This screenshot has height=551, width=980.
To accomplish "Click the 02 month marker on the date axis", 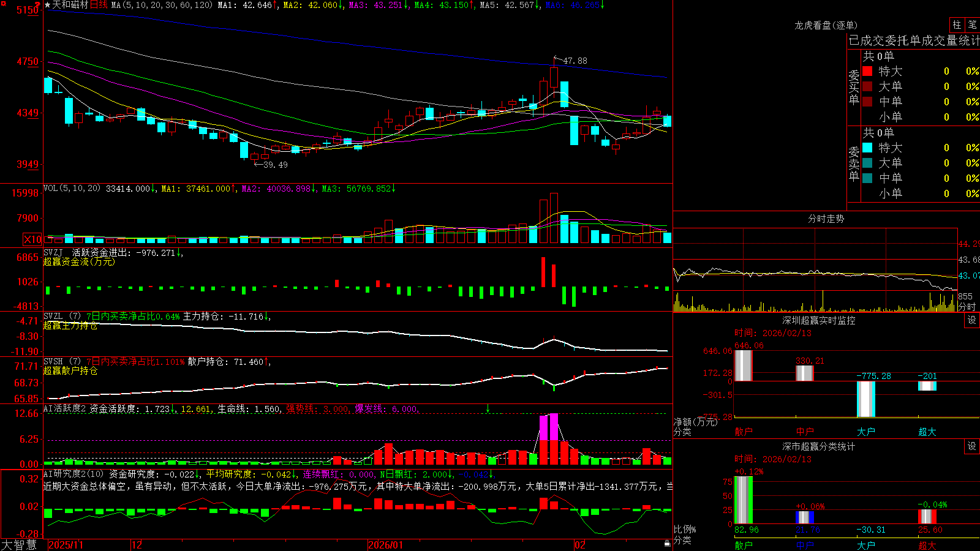I will 580,545.
